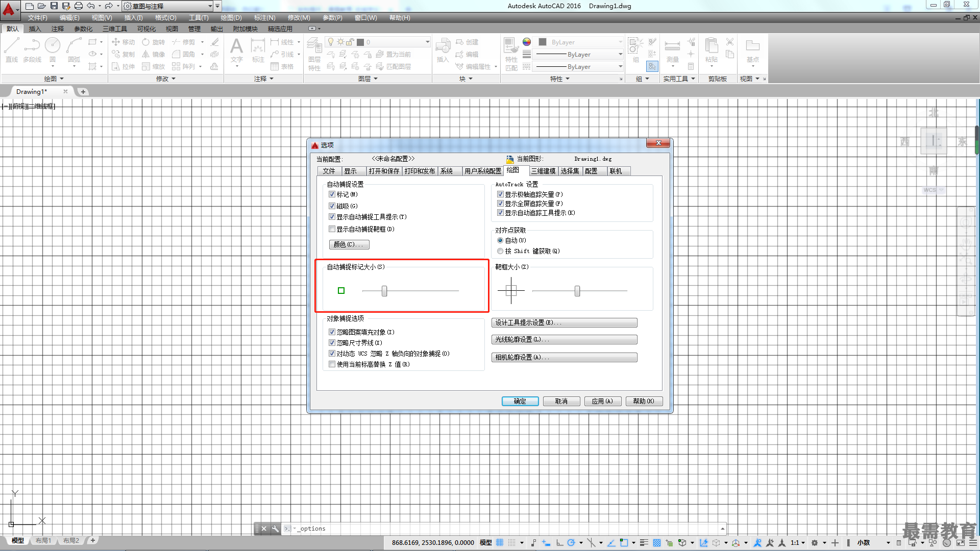Click the Scale (缩放) tool
Image resolution: width=980 pixels, height=551 pixels.
[154, 66]
